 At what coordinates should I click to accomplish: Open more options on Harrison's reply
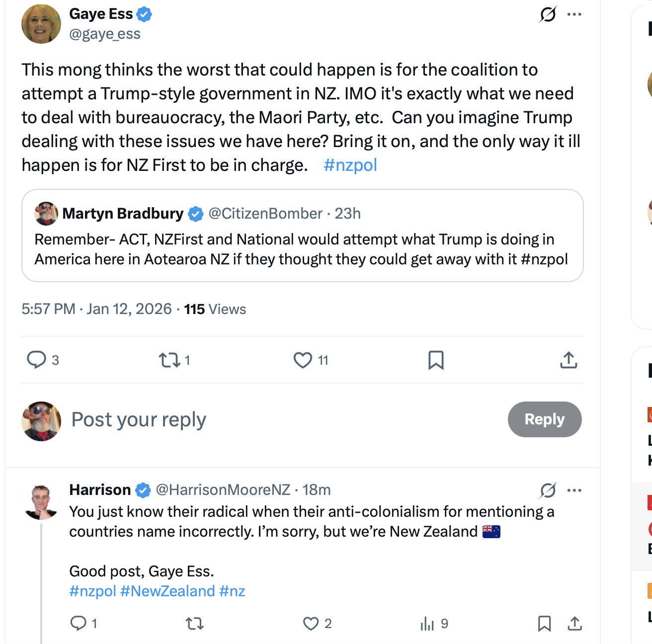[x=574, y=490]
